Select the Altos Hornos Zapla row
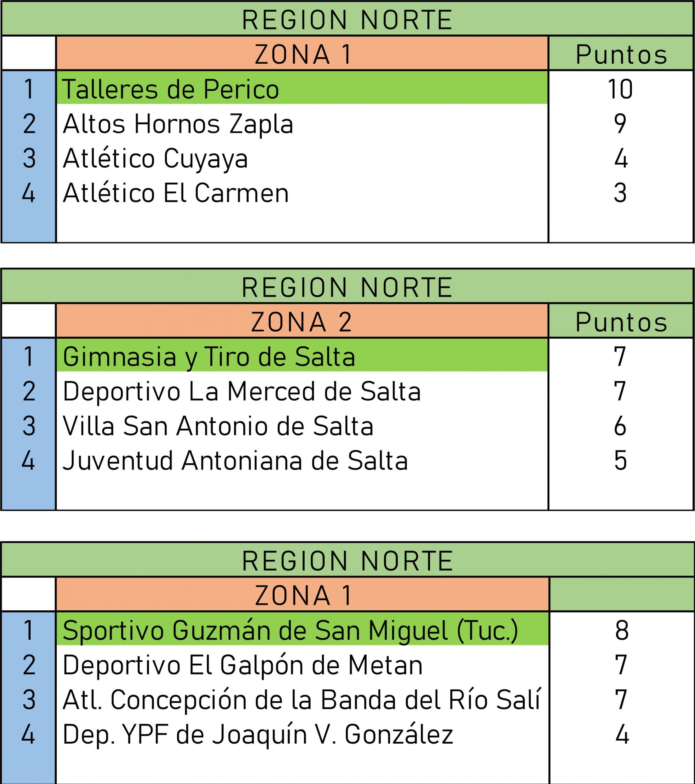The image size is (695, 784). [x=178, y=124]
